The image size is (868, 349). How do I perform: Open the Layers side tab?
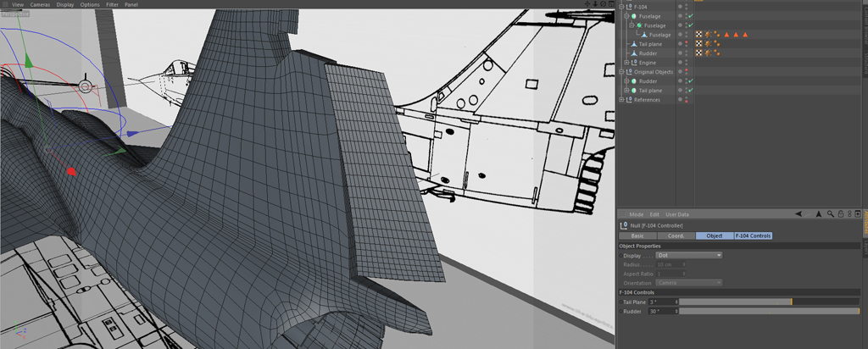tap(865, 248)
